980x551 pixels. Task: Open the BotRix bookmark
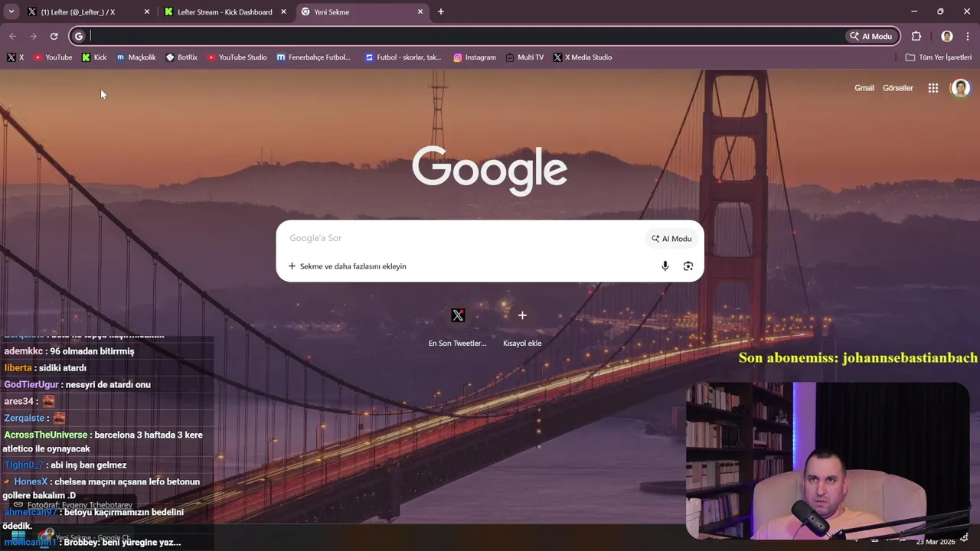181,57
